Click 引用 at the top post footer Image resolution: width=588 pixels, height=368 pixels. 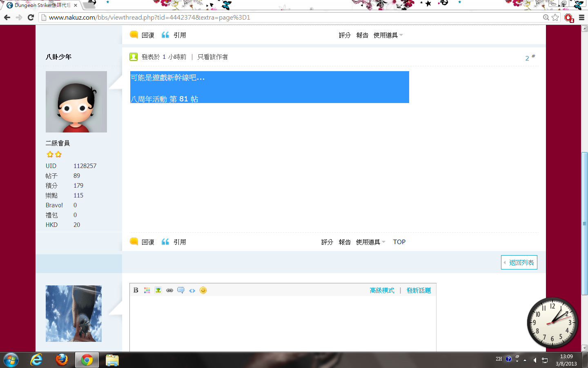click(180, 35)
